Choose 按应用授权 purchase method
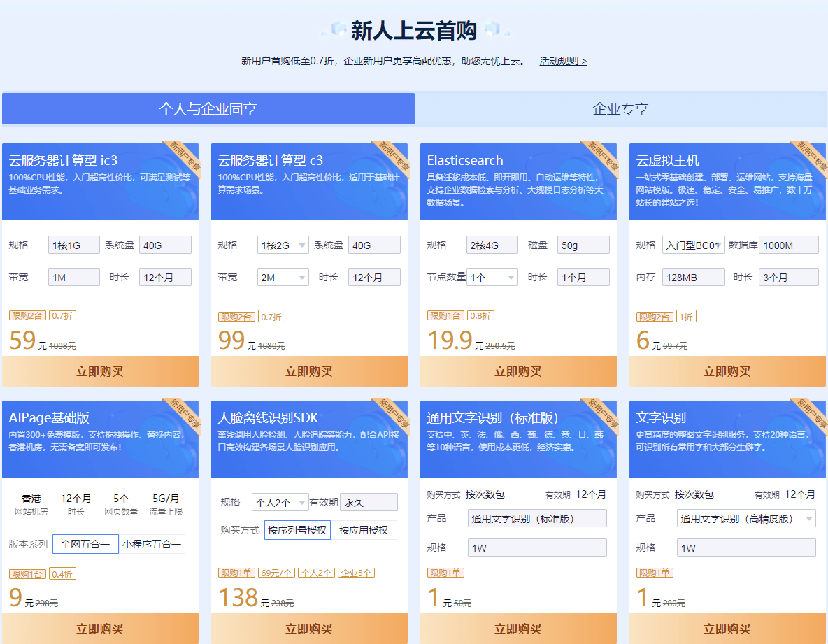 (x=364, y=530)
